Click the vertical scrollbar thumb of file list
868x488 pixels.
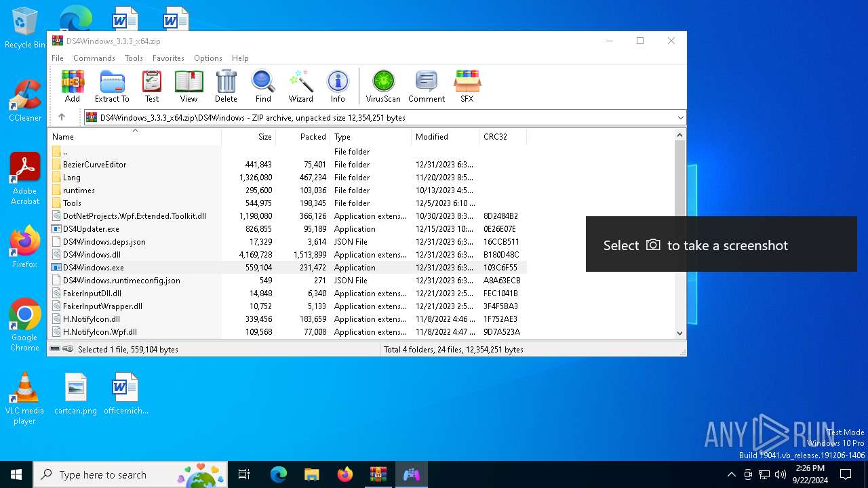tap(680, 180)
